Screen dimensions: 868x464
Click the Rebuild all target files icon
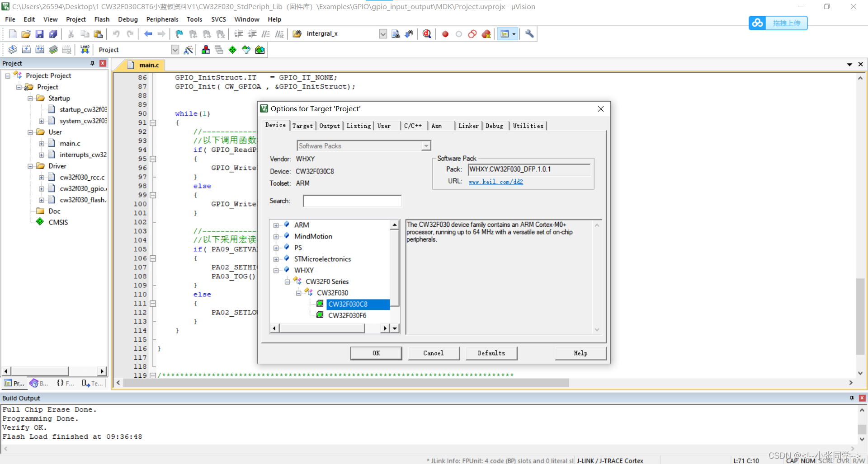[x=40, y=50]
